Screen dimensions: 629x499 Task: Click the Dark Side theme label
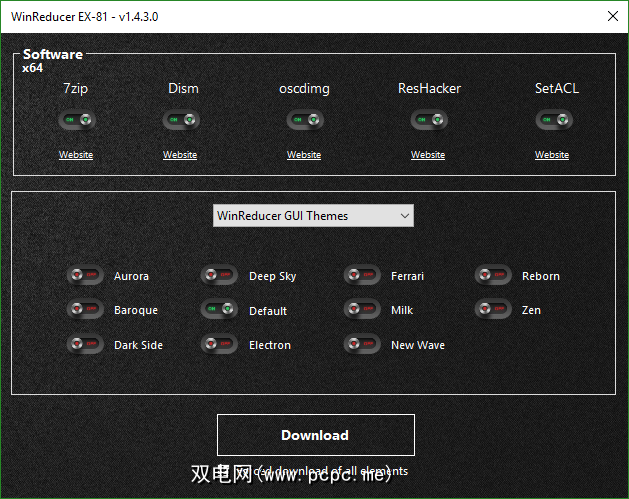(138, 345)
